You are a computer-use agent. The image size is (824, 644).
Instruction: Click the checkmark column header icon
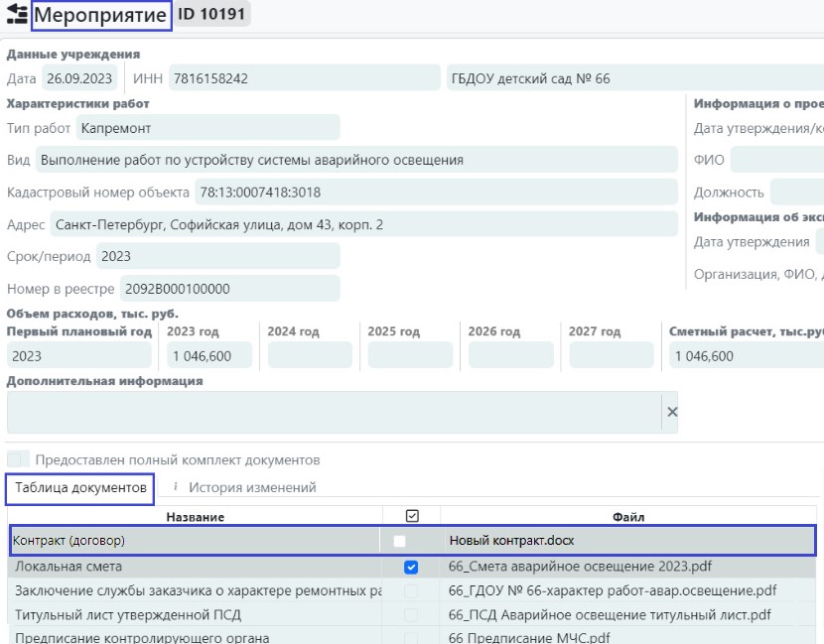412,516
